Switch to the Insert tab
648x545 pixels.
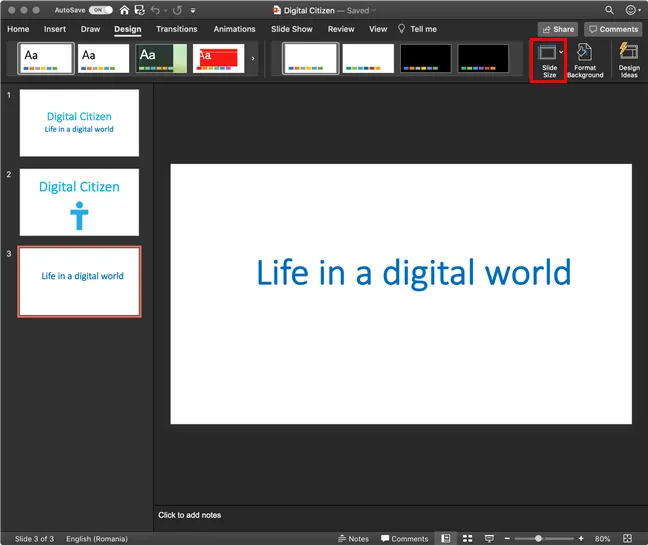(x=55, y=29)
